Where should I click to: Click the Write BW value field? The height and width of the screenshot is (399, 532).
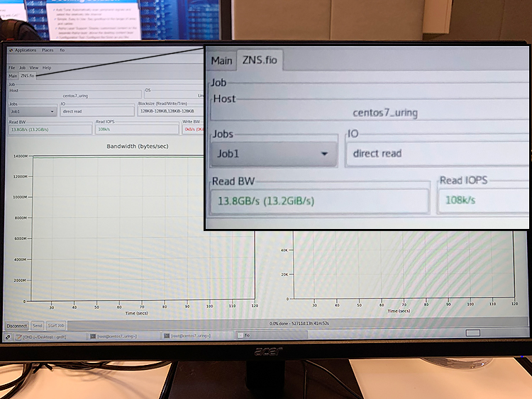[x=193, y=130]
